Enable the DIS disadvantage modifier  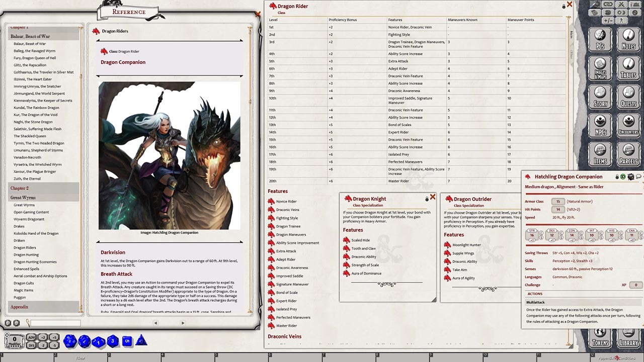pos(31,345)
